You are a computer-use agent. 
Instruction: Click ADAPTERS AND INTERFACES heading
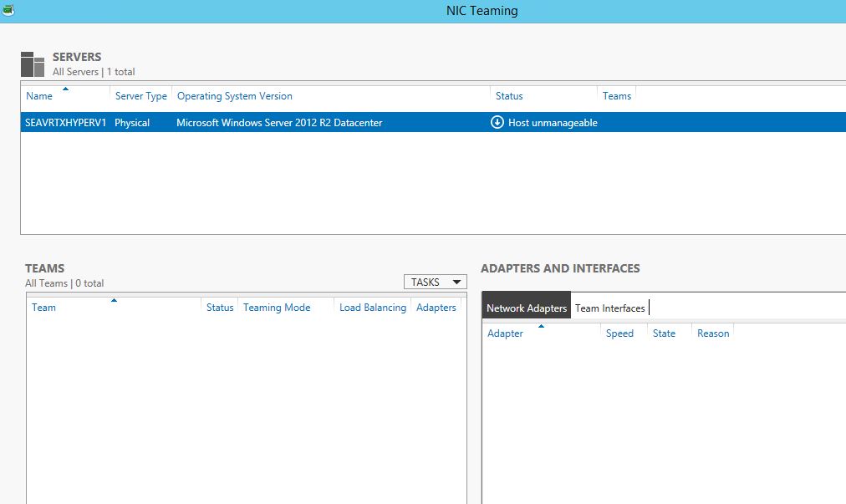click(x=560, y=269)
